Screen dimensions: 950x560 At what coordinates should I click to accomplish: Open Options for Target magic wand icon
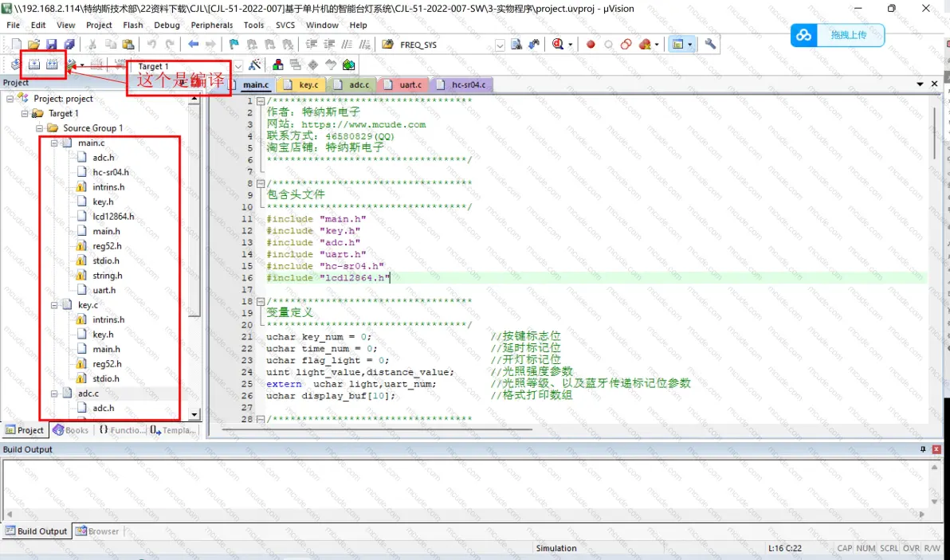tap(255, 65)
